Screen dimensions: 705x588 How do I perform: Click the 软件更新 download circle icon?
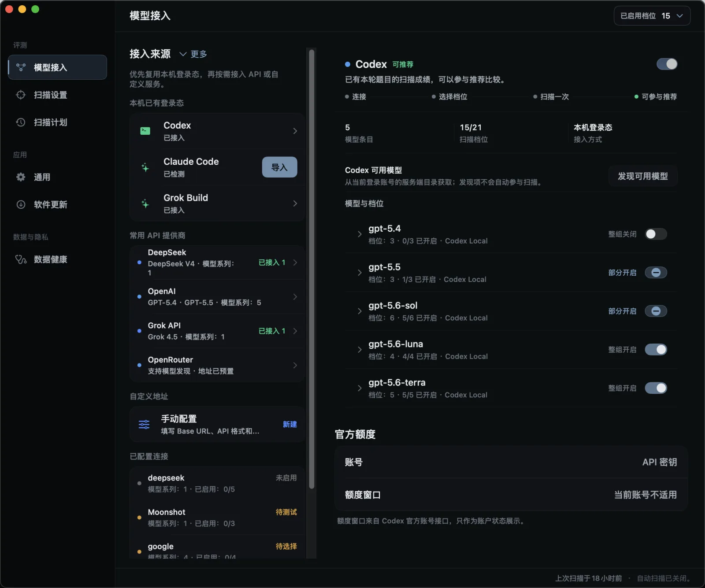click(21, 204)
